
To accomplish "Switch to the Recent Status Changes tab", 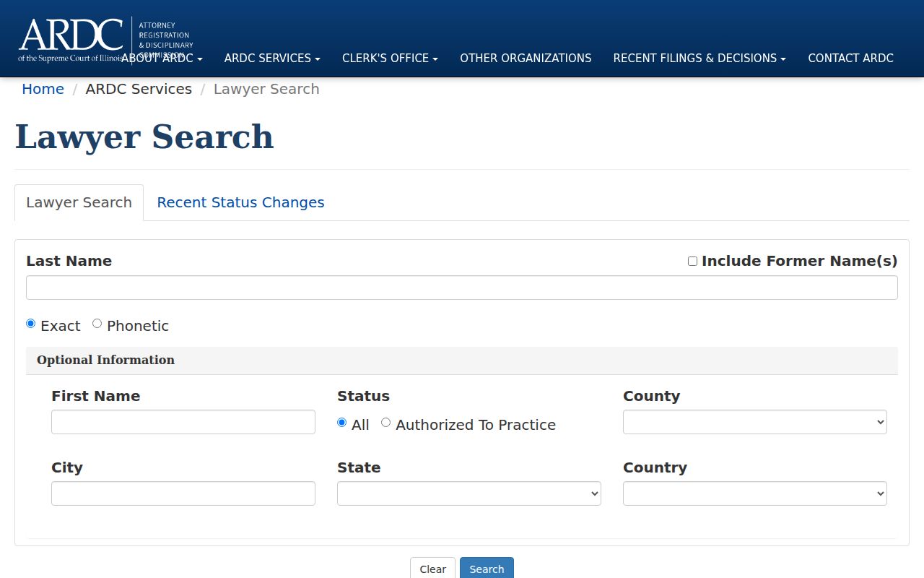I will (x=240, y=202).
